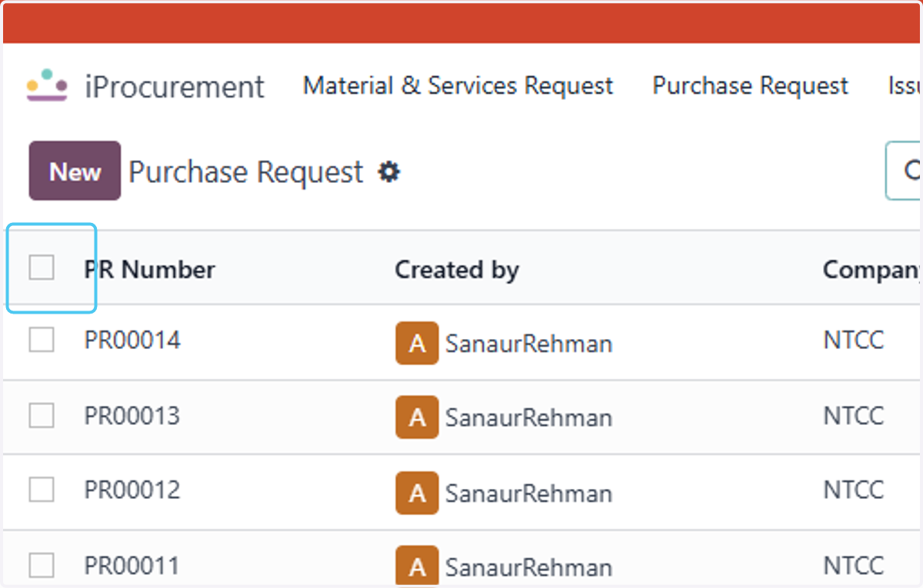The width and height of the screenshot is (923, 588).
Task: Click NTCC in row PR00014
Action: click(x=854, y=339)
